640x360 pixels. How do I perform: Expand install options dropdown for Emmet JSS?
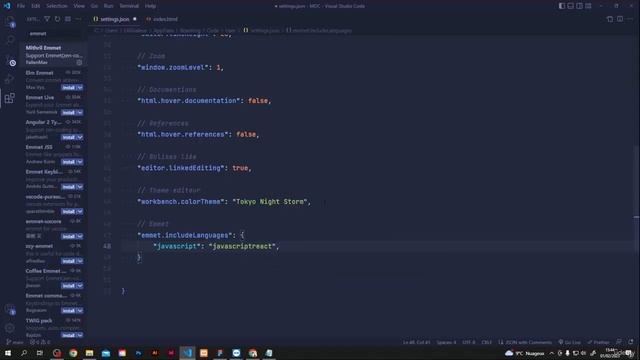point(80,162)
